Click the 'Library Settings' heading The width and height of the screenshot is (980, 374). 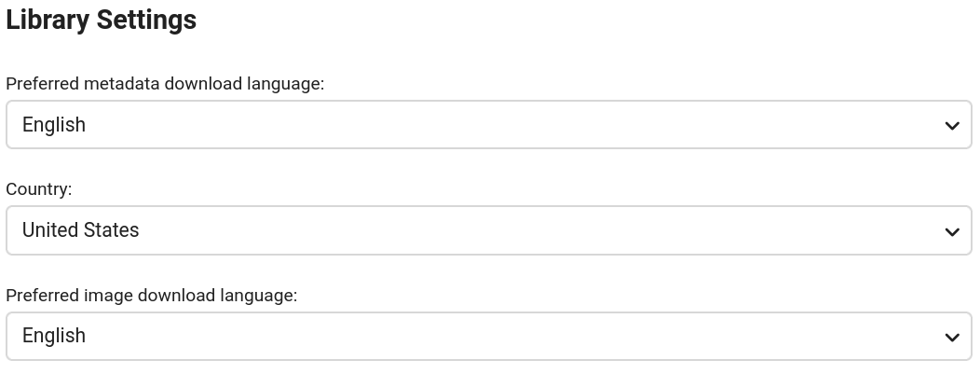pos(101,21)
